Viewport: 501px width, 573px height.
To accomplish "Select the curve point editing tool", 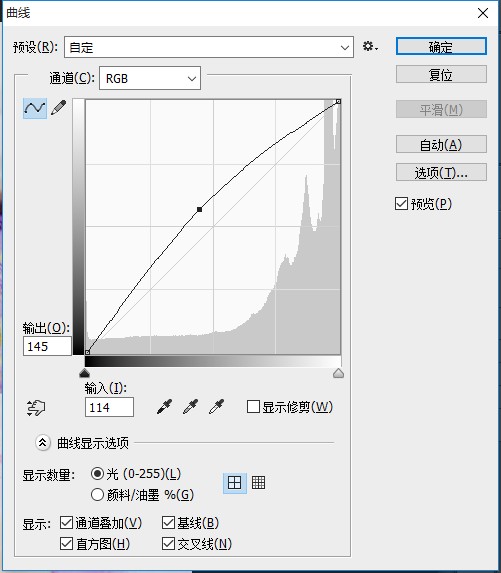I will click(x=35, y=108).
